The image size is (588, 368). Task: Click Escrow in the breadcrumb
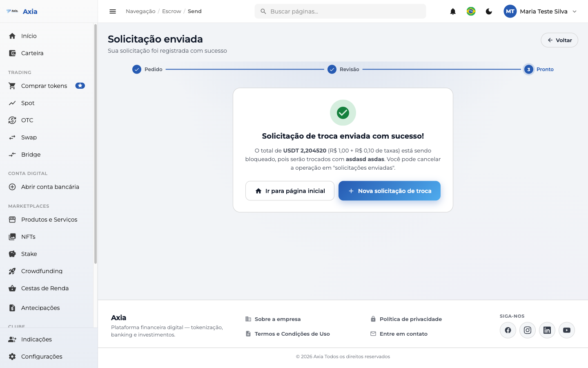pos(171,11)
